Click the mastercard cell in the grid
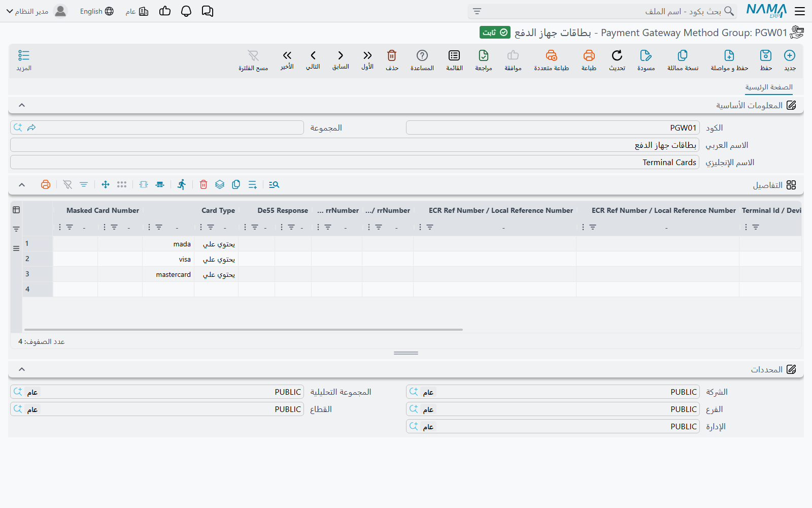 pyautogui.click(x=168, y=274)
